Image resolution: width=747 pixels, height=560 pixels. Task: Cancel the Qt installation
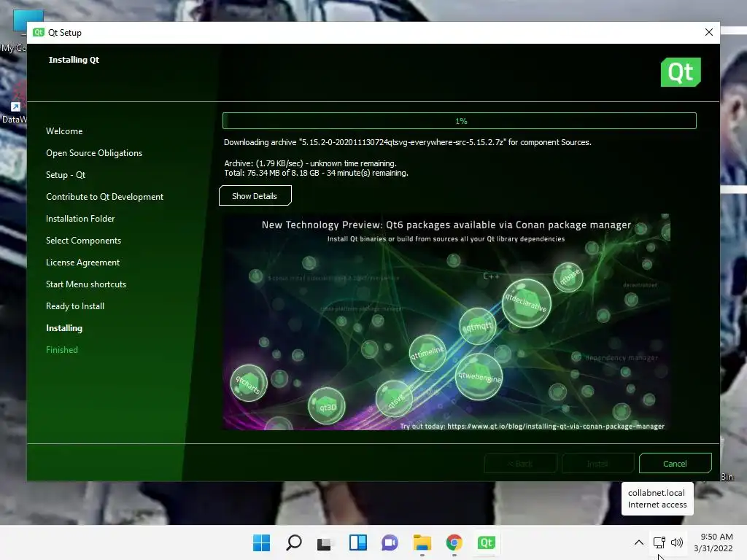(675, 463)
